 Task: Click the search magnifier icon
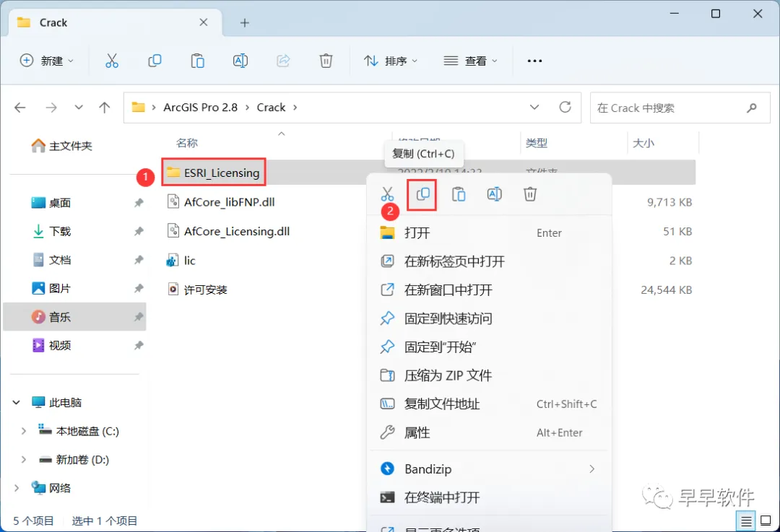tap(752, 108)
